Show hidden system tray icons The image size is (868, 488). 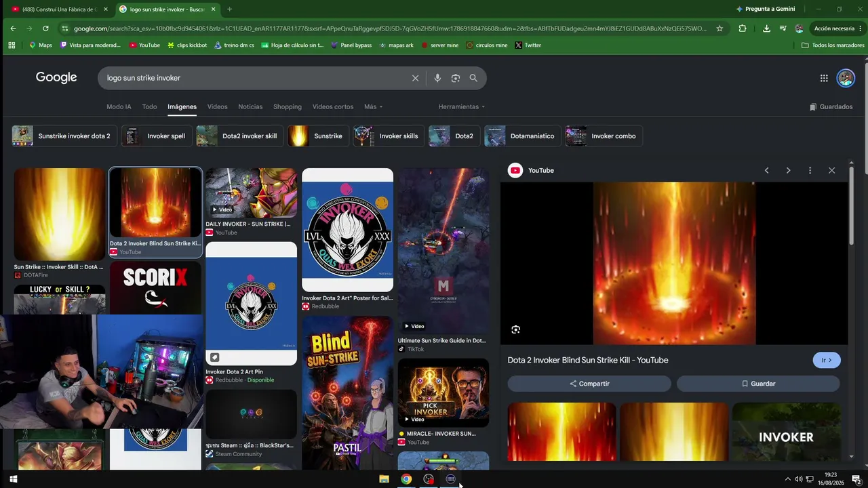[788, 479]
